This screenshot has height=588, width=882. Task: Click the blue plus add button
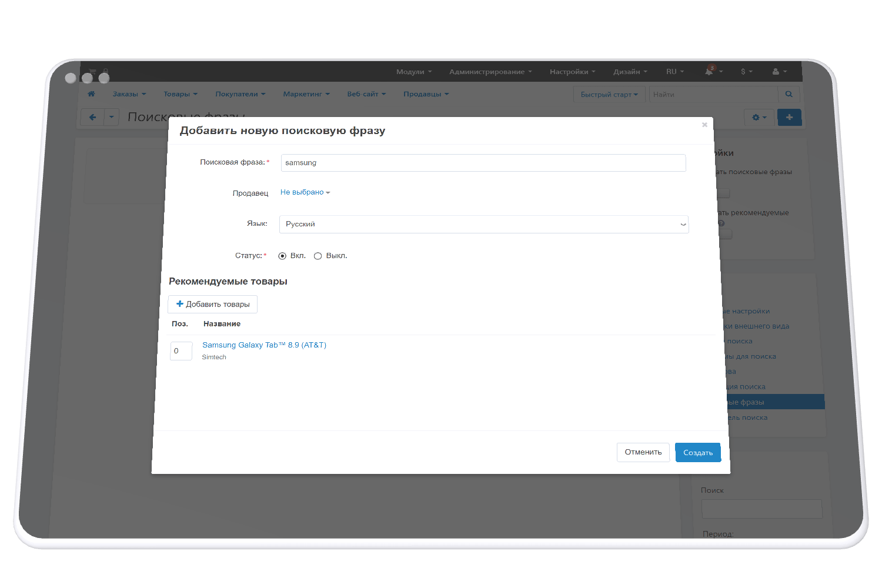click(x=789, y=118)
